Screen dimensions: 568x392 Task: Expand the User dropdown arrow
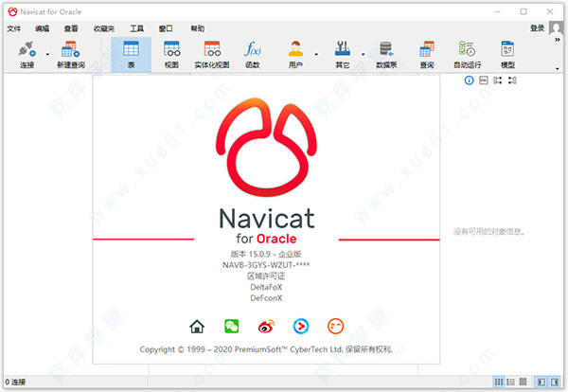[316, 55]
